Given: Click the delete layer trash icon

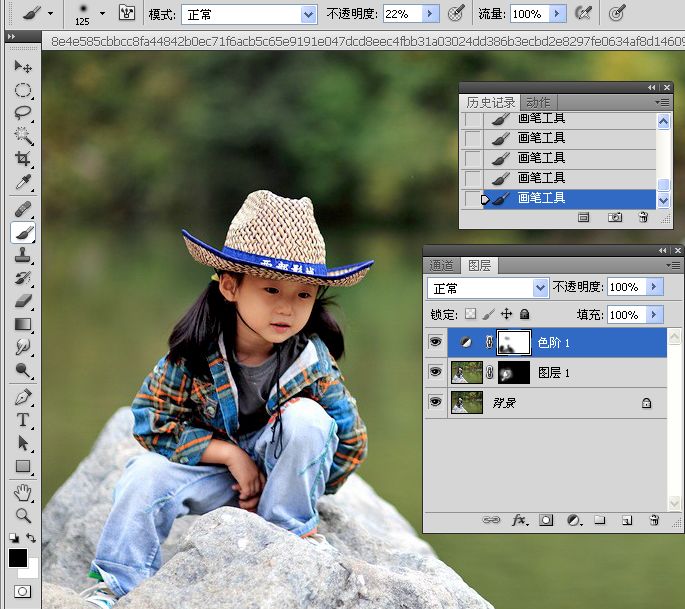Looking at the screenshot, I should [654, 520].
